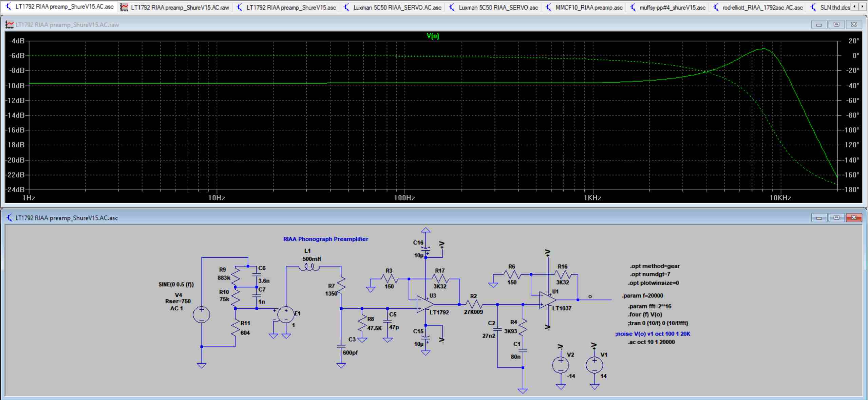Select resistor R17 symbol
Screen dimensions: 868x400
pyautogui.click(x=440, y=279)
